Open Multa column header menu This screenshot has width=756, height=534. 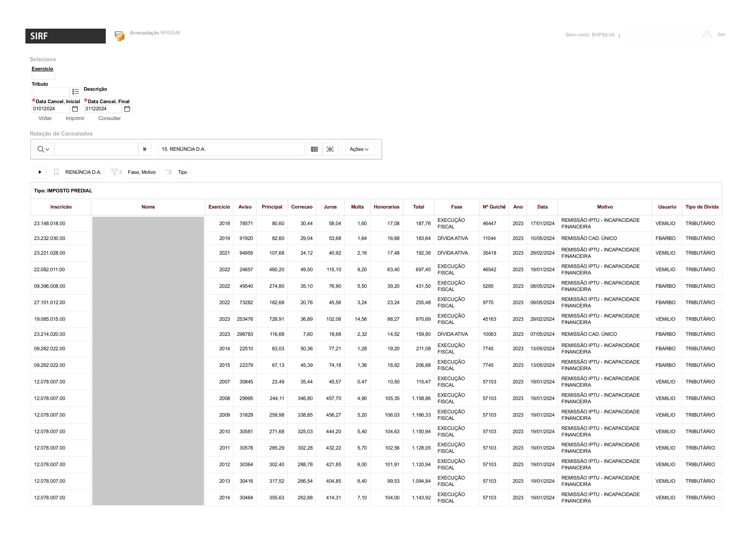click(358, 207)
